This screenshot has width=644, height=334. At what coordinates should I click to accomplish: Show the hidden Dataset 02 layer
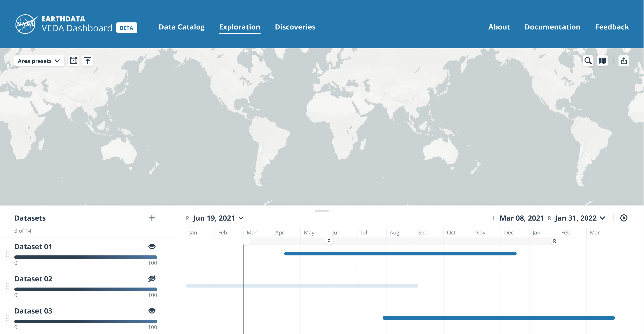[152, 279]
